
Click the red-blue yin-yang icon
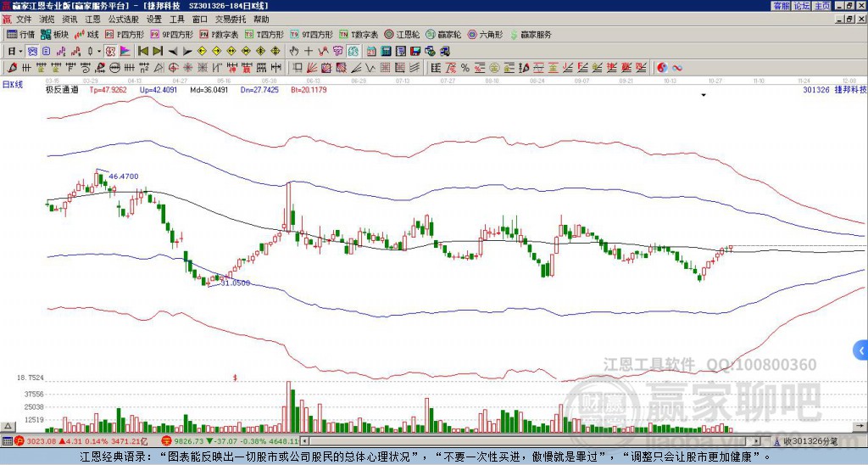tap(662, 68)
